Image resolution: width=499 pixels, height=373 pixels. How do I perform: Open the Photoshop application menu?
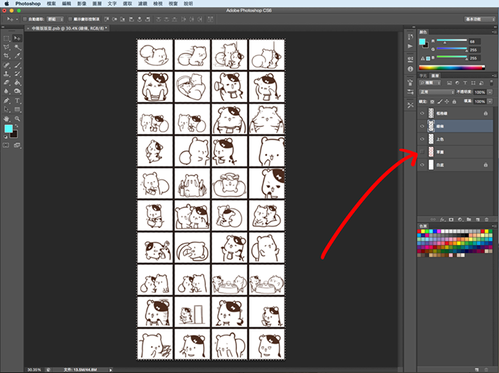(28, 3)
